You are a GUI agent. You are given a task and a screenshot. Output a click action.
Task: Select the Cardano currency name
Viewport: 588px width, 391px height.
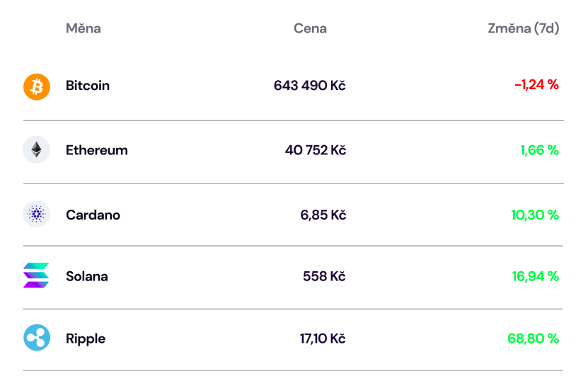pos(93,215)
